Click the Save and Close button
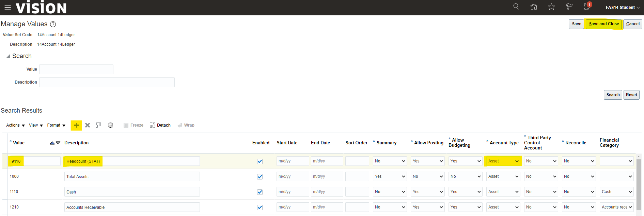 pyautogui.click(x=604, y=24)
